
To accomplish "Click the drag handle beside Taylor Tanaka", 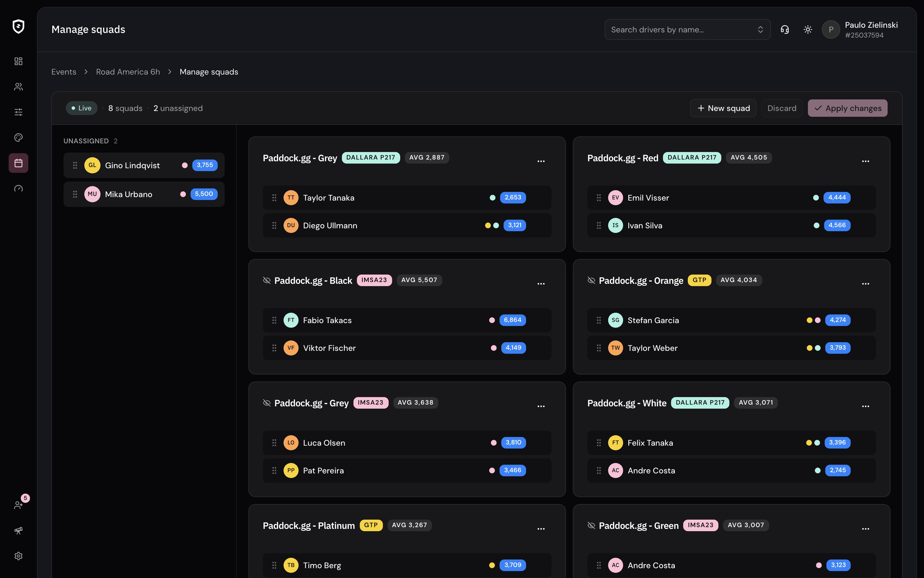I will coord(274,198).
